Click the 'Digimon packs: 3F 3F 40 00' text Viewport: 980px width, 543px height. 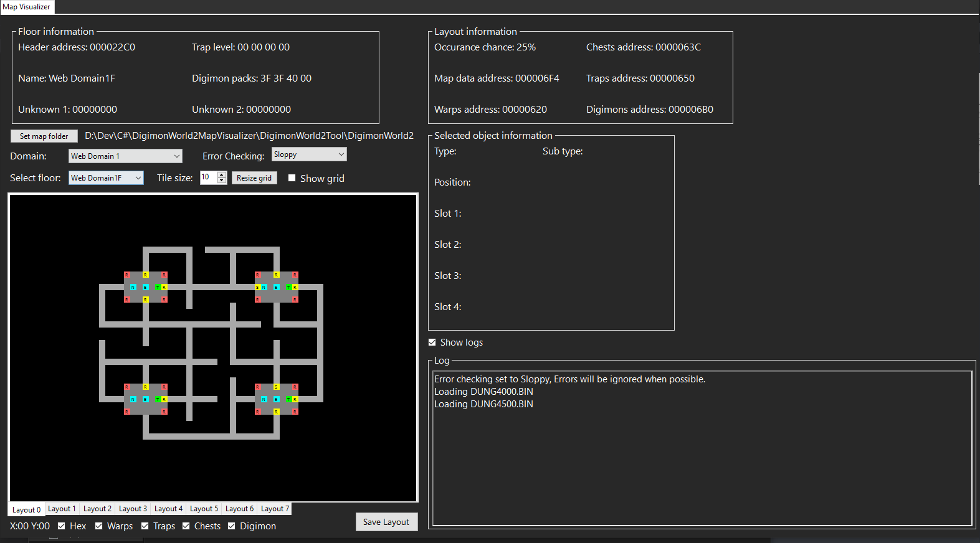[252, 78]
